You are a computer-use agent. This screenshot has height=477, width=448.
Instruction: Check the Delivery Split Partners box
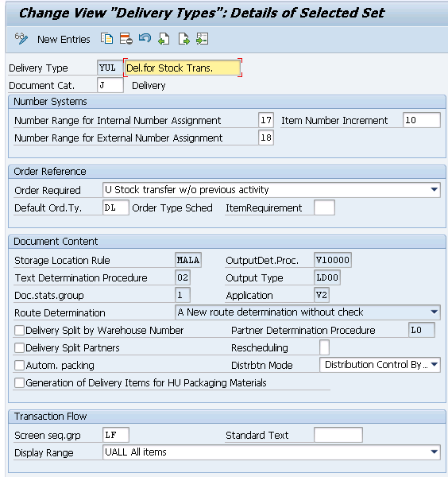(19, 347)
